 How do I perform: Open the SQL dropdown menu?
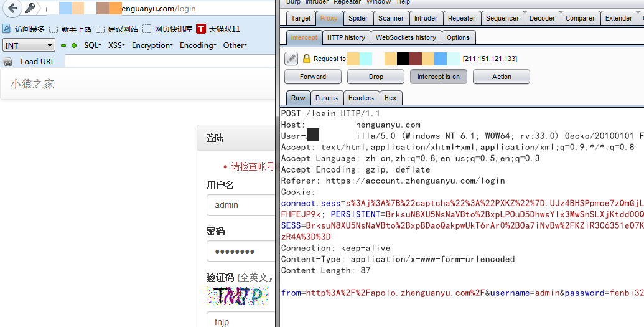[x=93, y=45]
